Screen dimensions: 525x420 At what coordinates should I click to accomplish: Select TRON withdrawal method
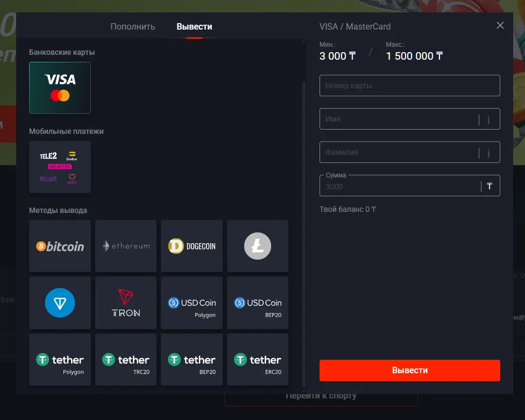[126, 303]
